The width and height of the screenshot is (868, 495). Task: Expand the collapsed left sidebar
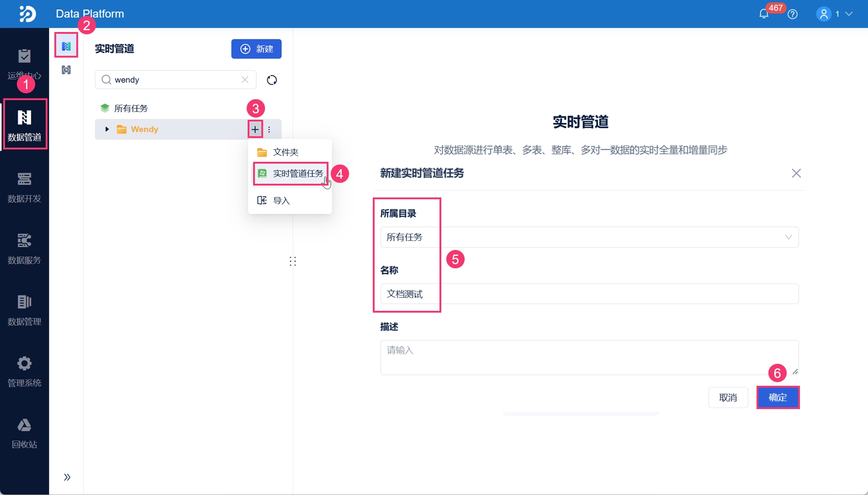67,477
